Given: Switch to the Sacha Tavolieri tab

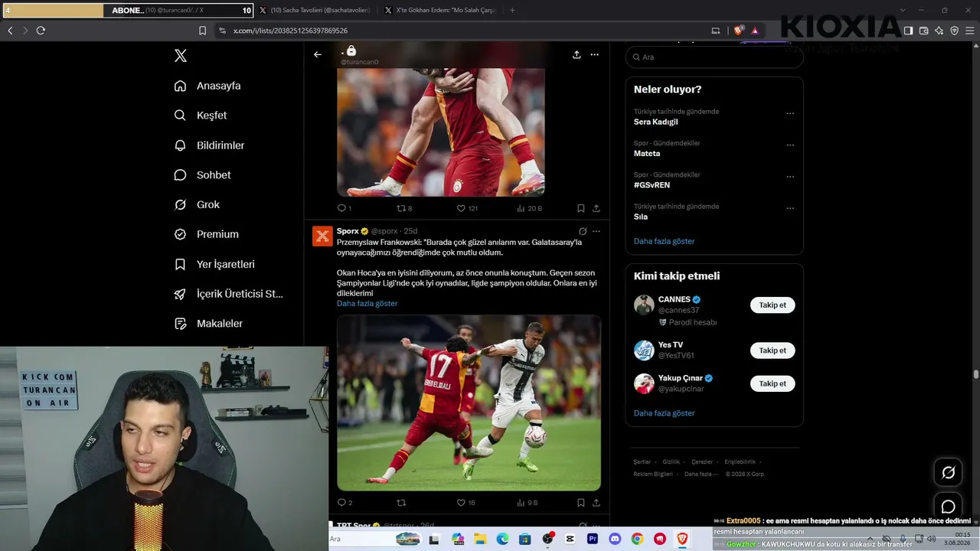Looking at the screenshot, I should [x=315, y=11].
